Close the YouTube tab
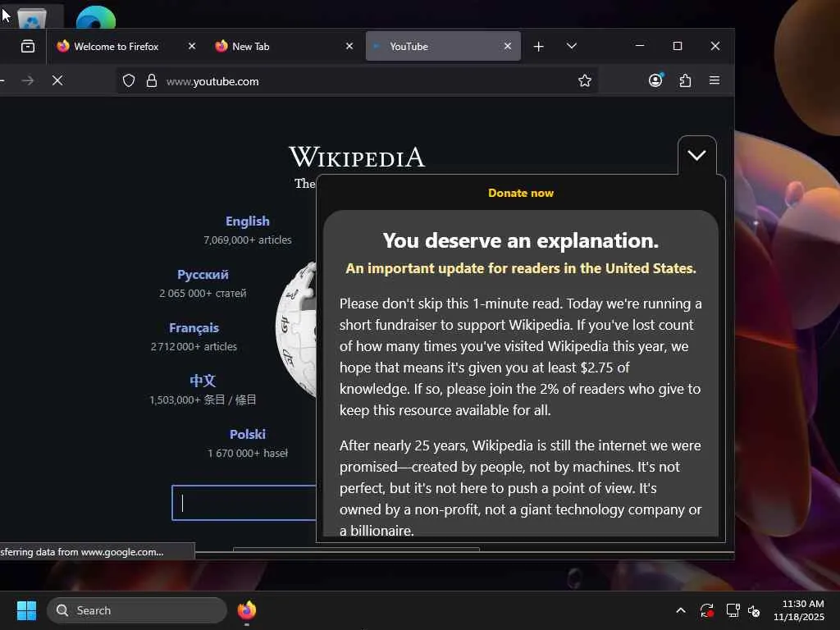 click(x=507, y=47)
